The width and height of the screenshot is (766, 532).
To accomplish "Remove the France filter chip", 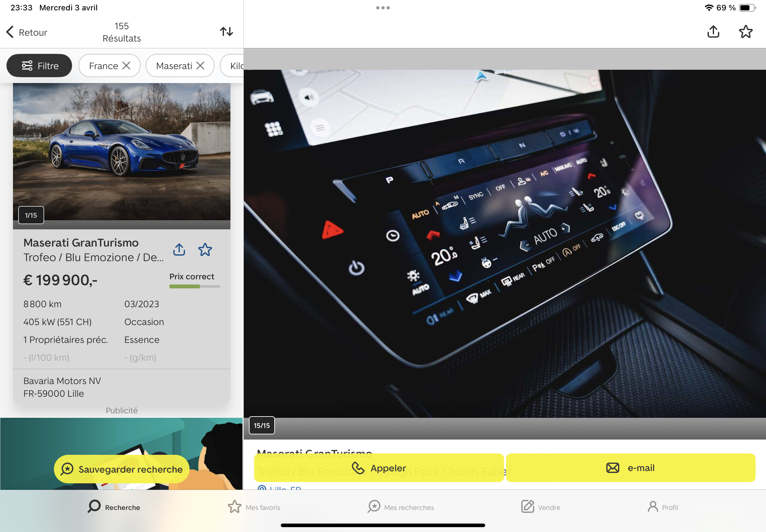I will tap(126, 66).
